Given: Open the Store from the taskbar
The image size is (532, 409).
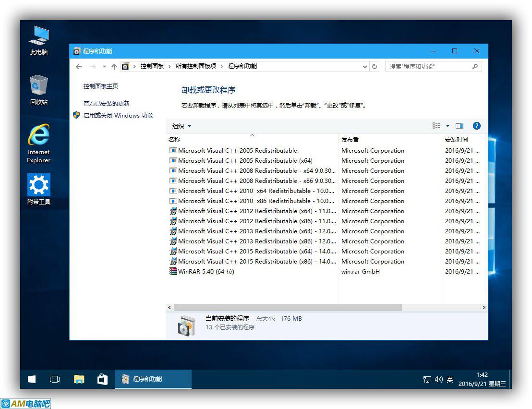Looking at the screenshot, I should (102, 379).
